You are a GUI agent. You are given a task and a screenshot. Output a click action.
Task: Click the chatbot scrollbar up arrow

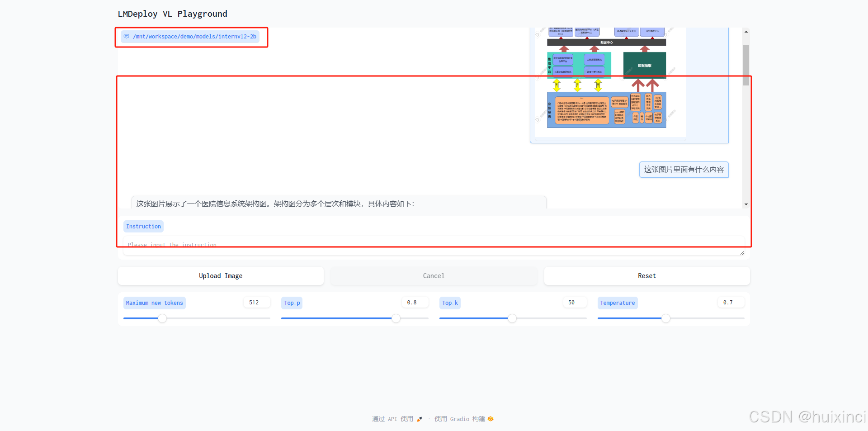[746, 32]
